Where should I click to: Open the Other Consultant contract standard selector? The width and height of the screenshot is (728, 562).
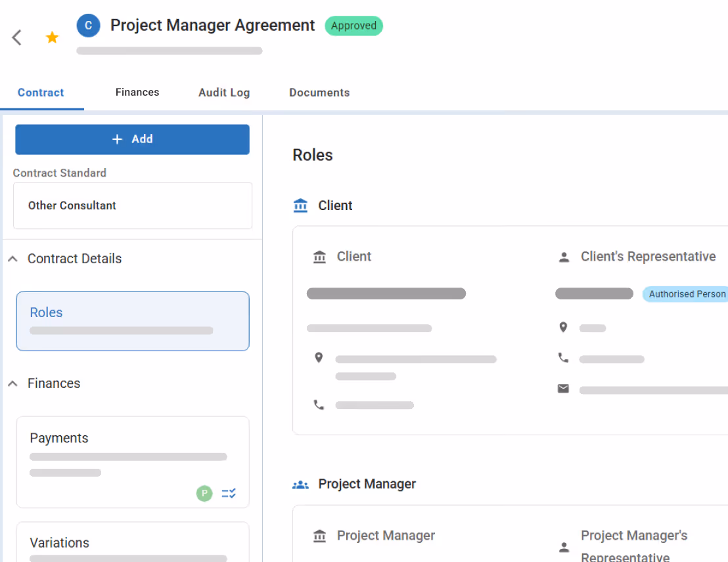tap(132, 205)
